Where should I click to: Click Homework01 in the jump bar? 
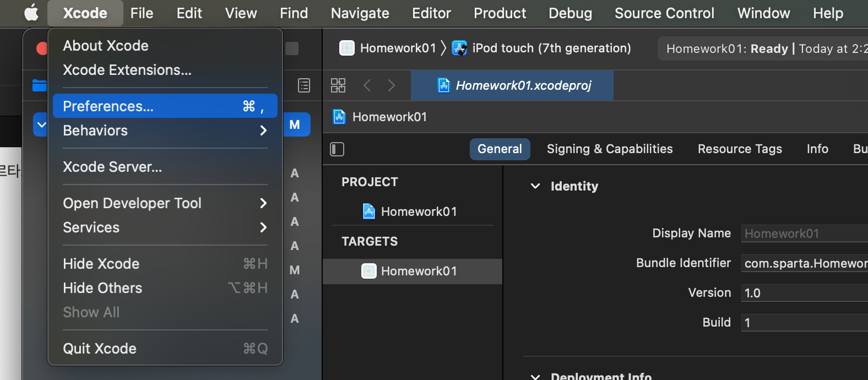389,117
